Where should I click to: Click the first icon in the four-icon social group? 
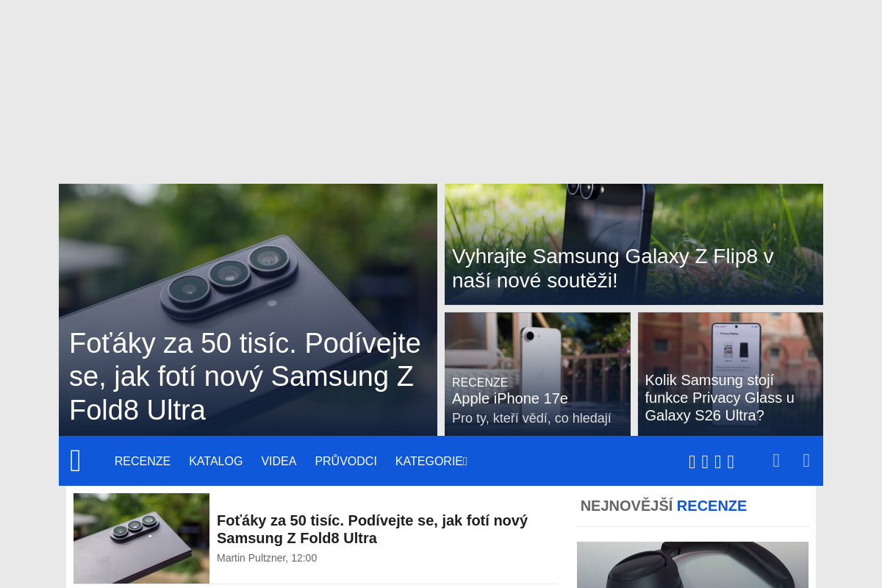[x=692, y=462]
